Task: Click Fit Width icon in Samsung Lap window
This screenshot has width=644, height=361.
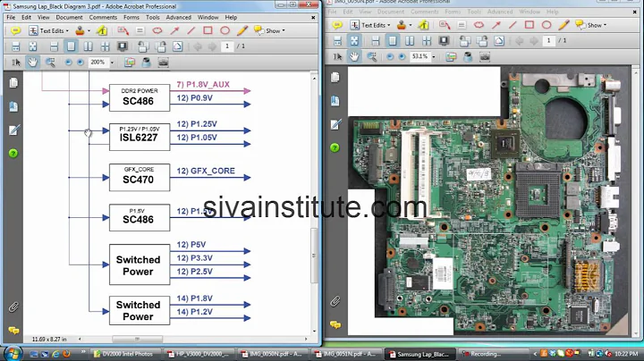Action: [15, 46]
